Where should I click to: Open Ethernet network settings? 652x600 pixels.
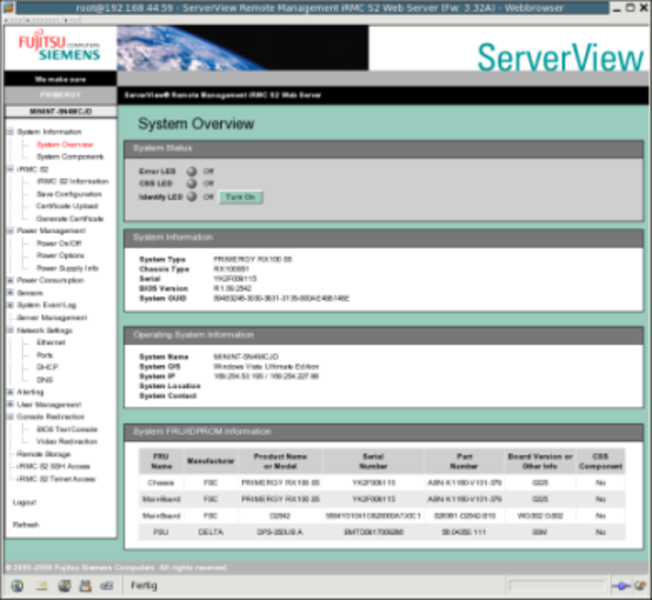pos(51,343)
